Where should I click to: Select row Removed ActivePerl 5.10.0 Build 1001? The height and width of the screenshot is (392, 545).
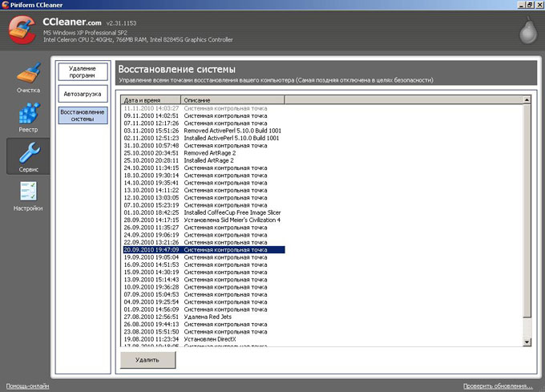click(204, 131)
